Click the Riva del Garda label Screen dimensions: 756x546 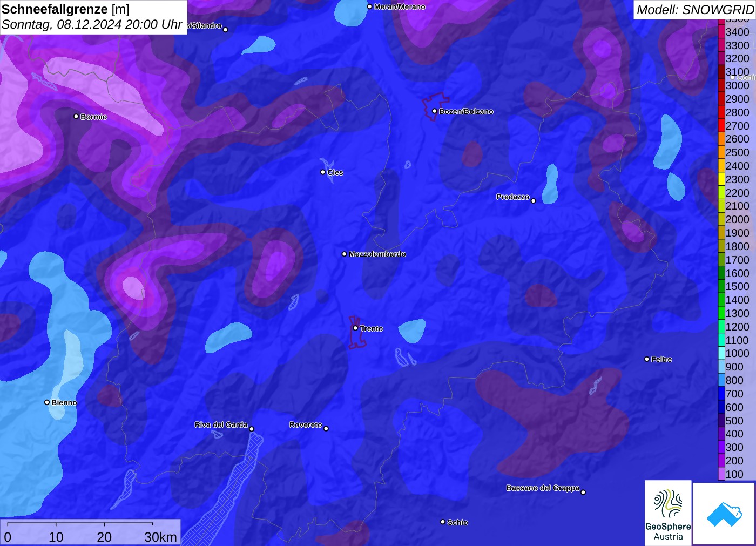click(x=221, y=424)
